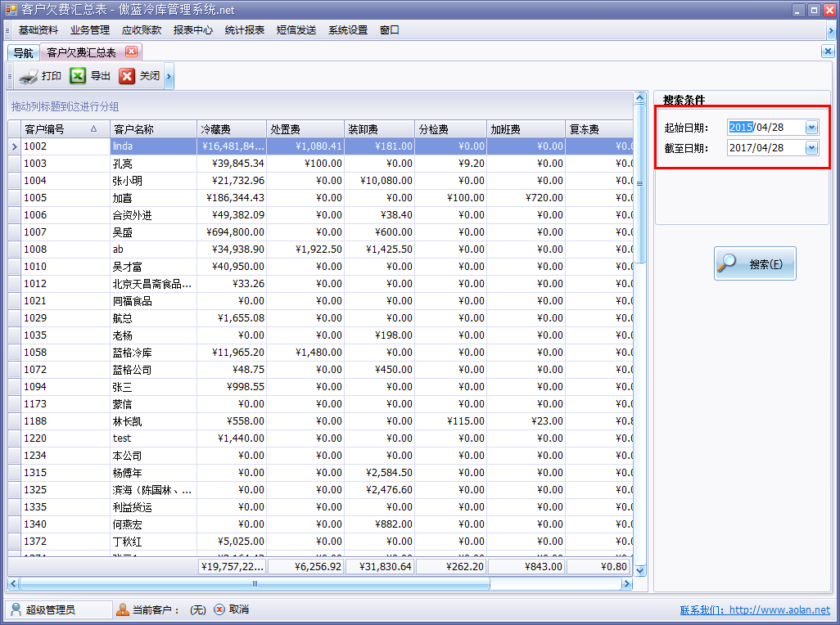The height and width of the screenshot is (625, 840).
Task: Click the horizontal scrollbar of the table
Action: (254, 584)
